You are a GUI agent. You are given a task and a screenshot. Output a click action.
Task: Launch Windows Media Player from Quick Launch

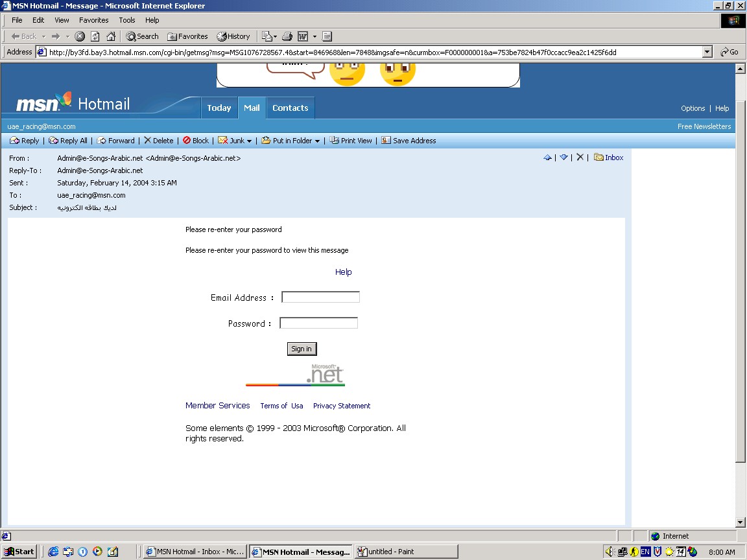[x=98, y=552]
